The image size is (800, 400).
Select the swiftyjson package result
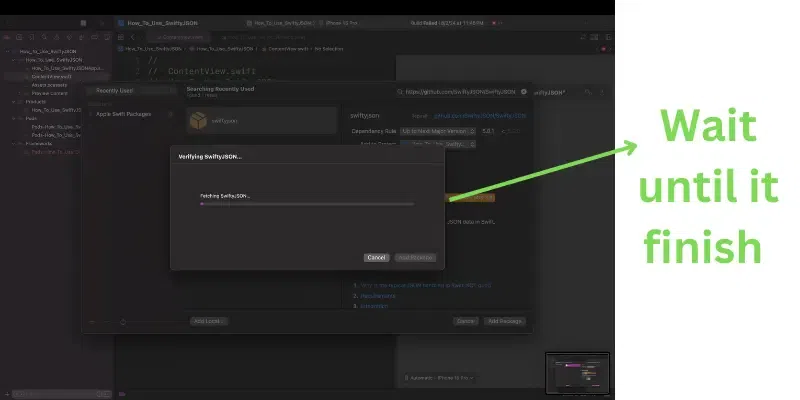coord(262,121)
